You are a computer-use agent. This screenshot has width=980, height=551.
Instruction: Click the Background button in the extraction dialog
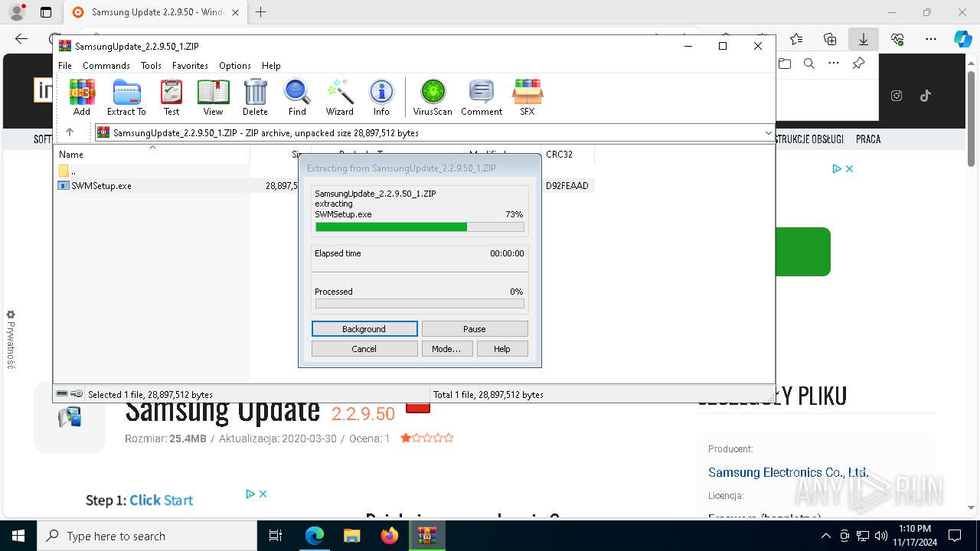pos(364,329)
